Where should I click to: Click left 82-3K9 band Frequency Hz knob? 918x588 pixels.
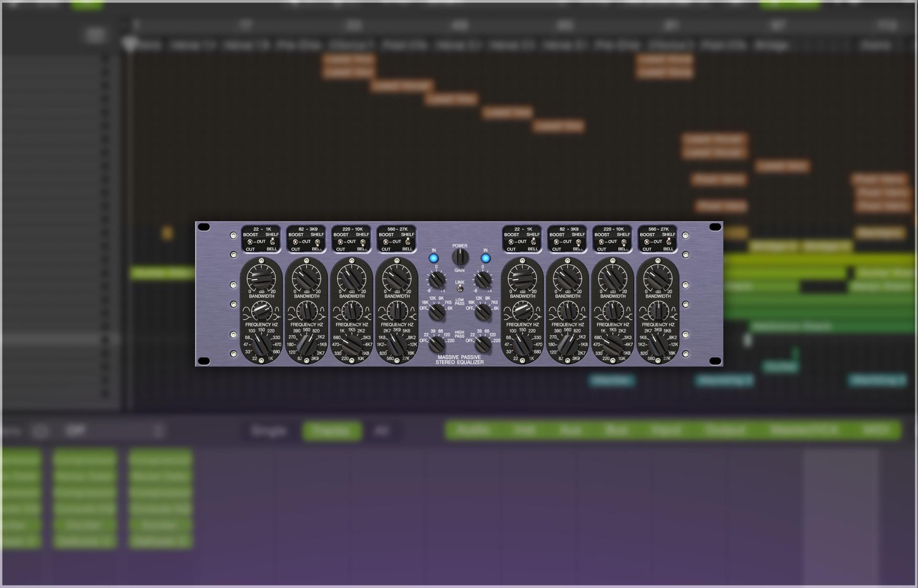point(306,344)
